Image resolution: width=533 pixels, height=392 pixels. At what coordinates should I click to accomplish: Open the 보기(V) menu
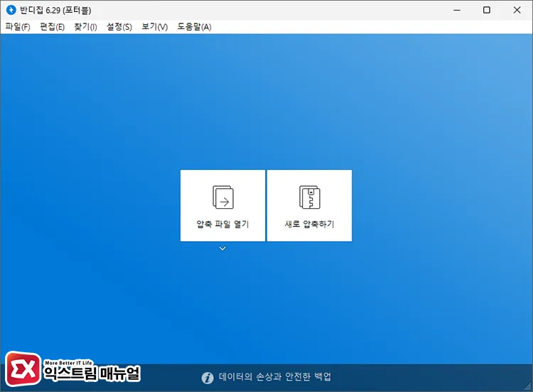pos(155,27)
